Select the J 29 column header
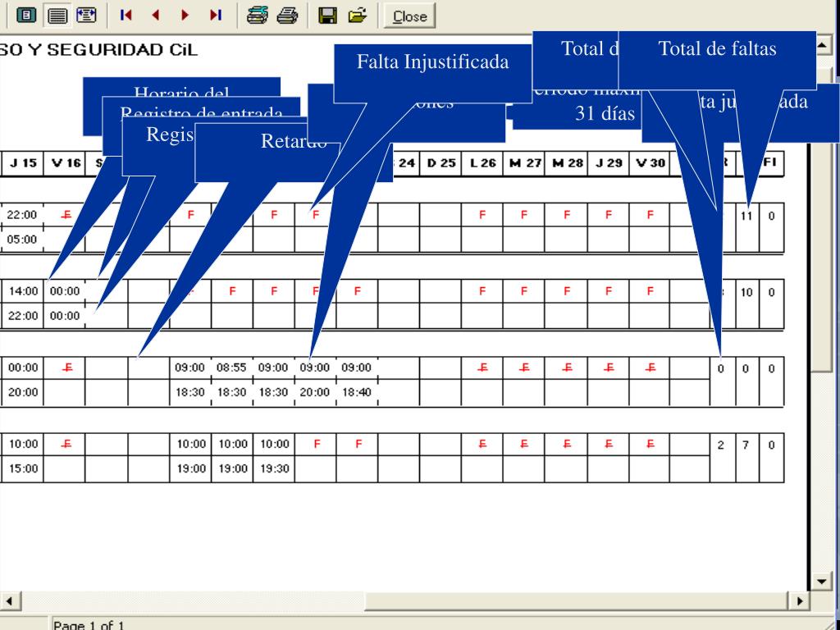 [609, 163]
